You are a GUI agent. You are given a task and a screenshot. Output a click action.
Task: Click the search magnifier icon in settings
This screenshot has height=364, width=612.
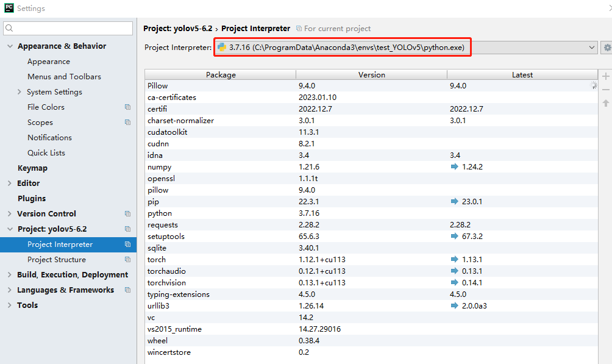click(9, 28)
